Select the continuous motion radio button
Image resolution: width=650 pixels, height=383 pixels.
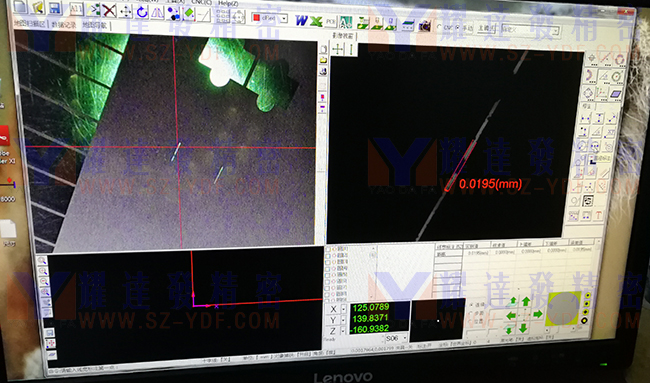471,305
